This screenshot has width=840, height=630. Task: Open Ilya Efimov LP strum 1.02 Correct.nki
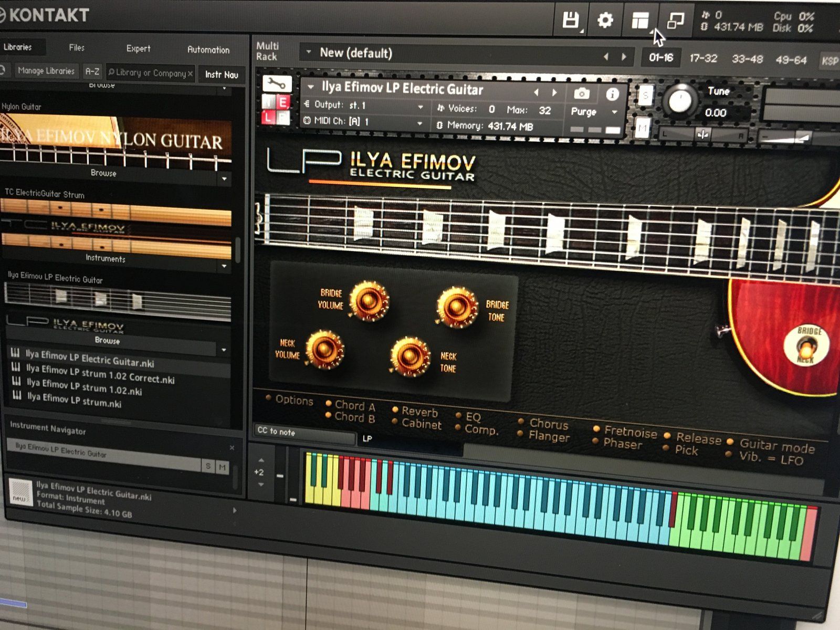[100, 374]
